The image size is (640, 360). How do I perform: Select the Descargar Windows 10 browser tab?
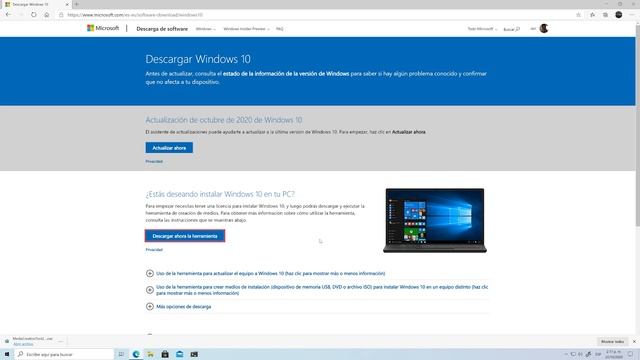coord(36,4)
